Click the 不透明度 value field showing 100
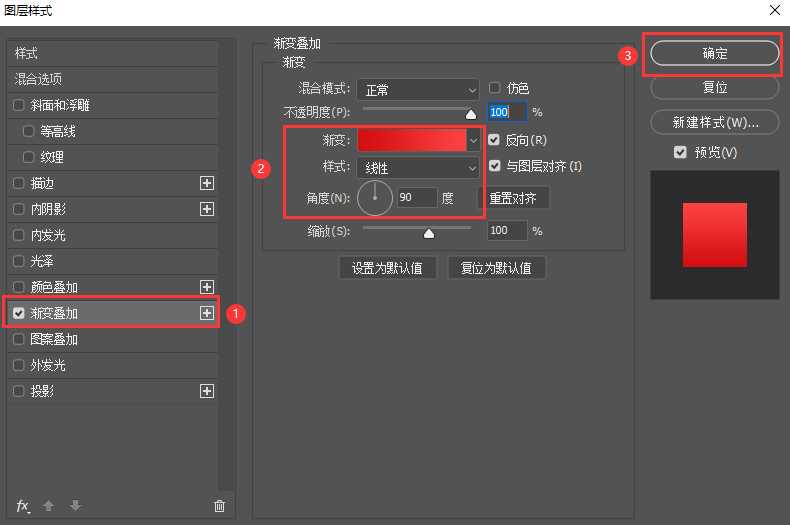The image size is (790, 525). (x=507, y=112)
